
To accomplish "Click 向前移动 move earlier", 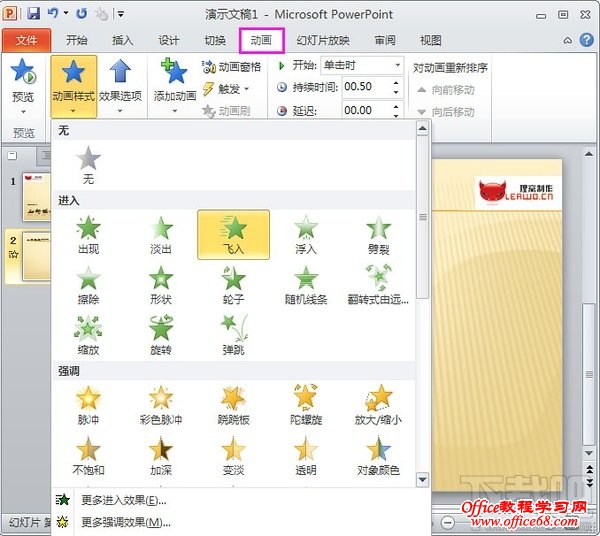I will 446,90.
